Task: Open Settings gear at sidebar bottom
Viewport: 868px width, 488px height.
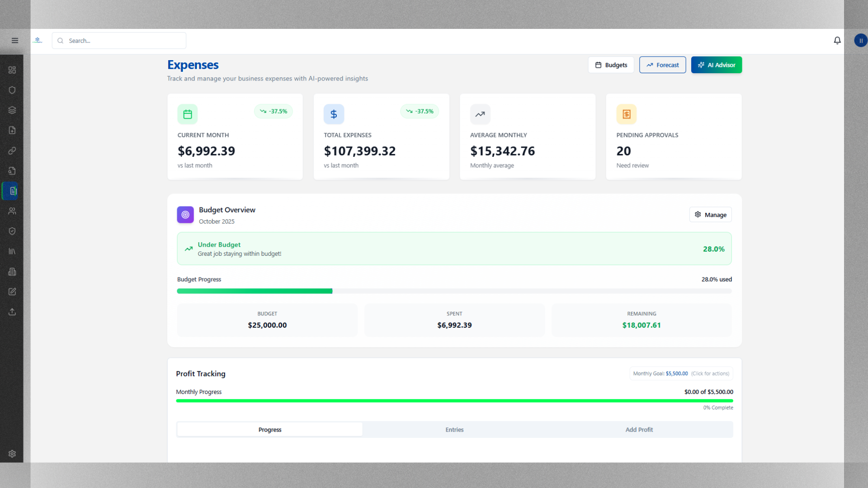Action: click(12, 454)
